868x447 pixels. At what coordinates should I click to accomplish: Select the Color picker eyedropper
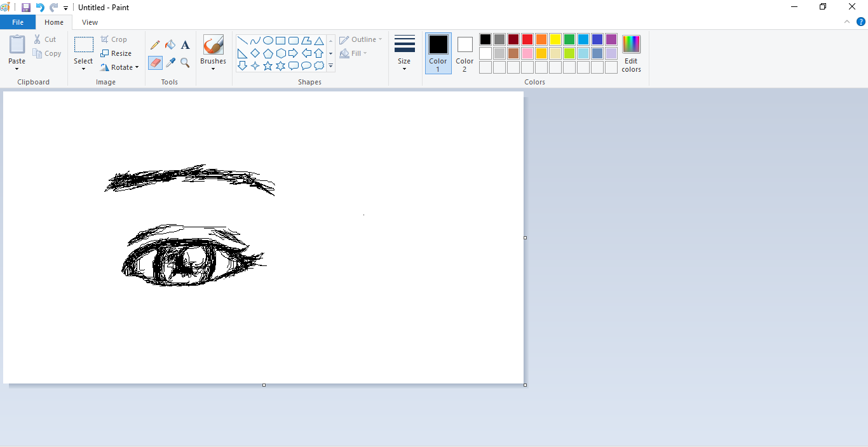coord(170,63)
